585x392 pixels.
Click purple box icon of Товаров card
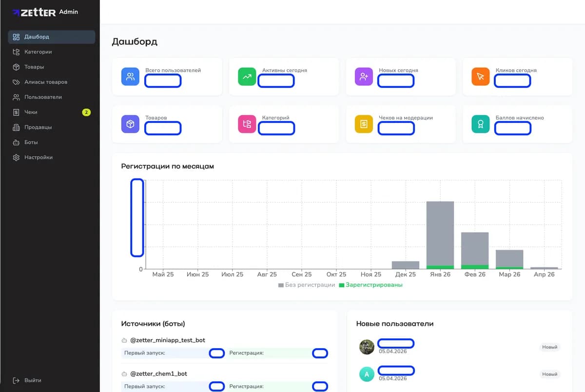click(130, 124)
